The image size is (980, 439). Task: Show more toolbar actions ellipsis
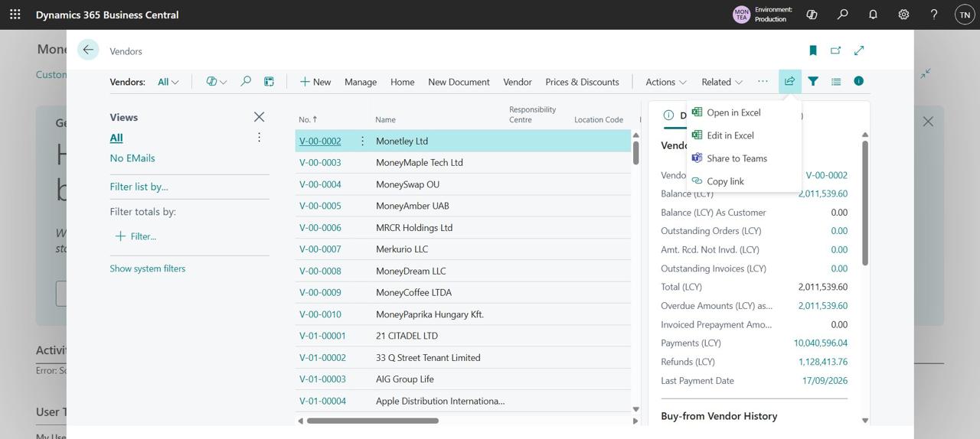pos(763,81)
